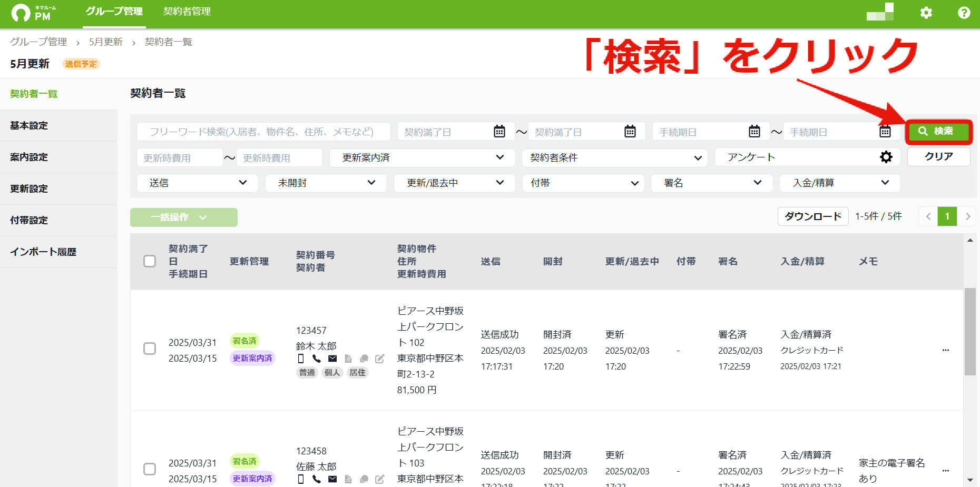Click the クリア button
Screen dimensions: 980x487
(938, 157)
